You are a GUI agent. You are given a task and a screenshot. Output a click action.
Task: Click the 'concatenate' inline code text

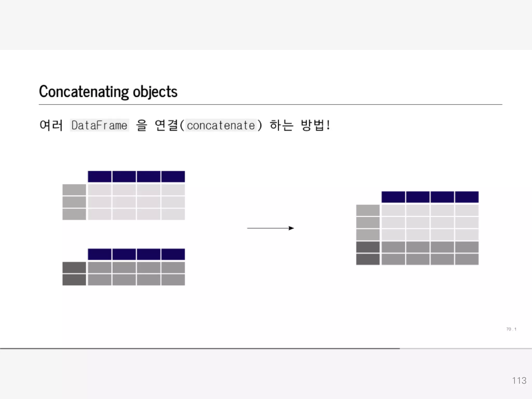(x=221, y=125)
